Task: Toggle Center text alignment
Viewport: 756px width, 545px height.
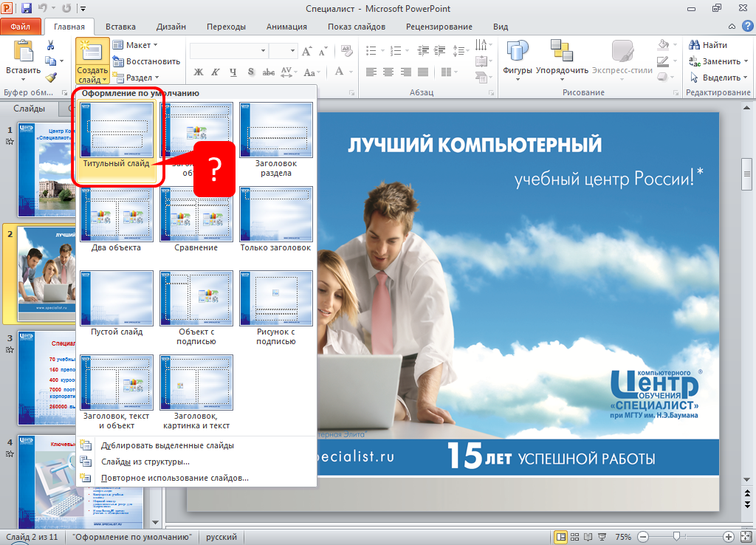Action: (x=388, y=72)
